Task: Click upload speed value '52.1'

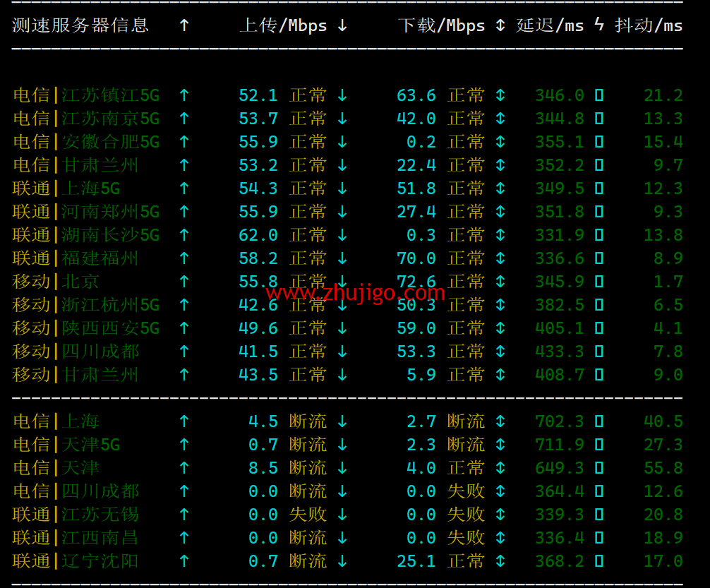Action: [258, 95]
